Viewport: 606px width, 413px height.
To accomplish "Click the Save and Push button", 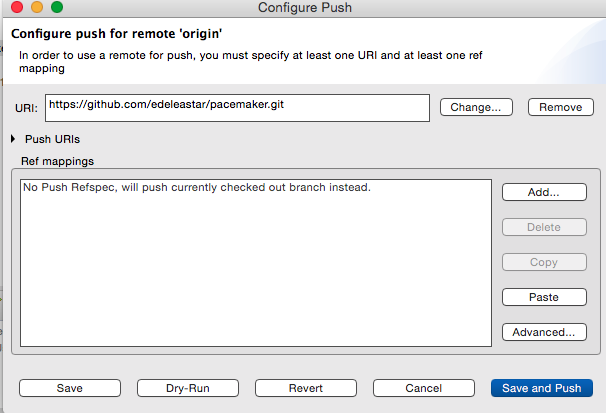I will 542,388.
